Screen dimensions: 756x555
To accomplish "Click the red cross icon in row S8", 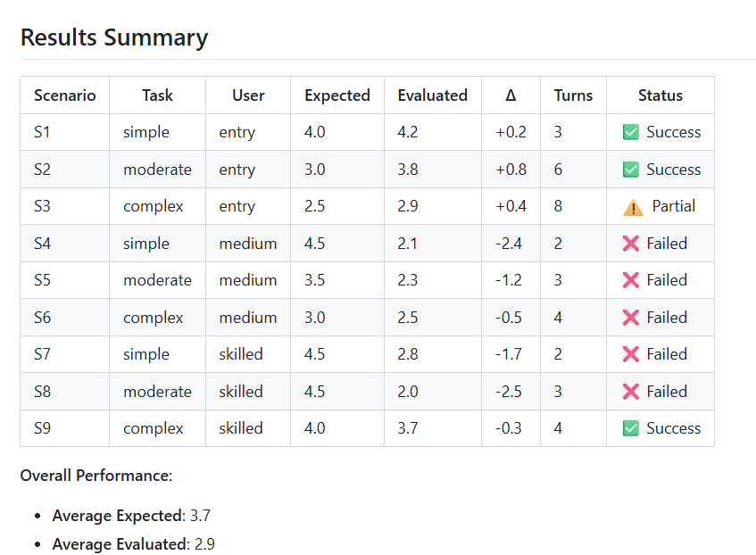I will pyautogui.click(x=631, y=392).
